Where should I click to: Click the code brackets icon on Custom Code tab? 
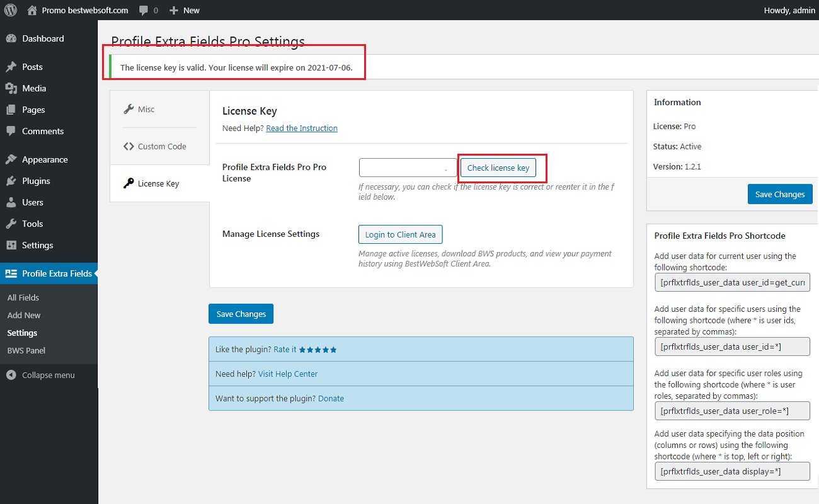click(x=128, y=146)
